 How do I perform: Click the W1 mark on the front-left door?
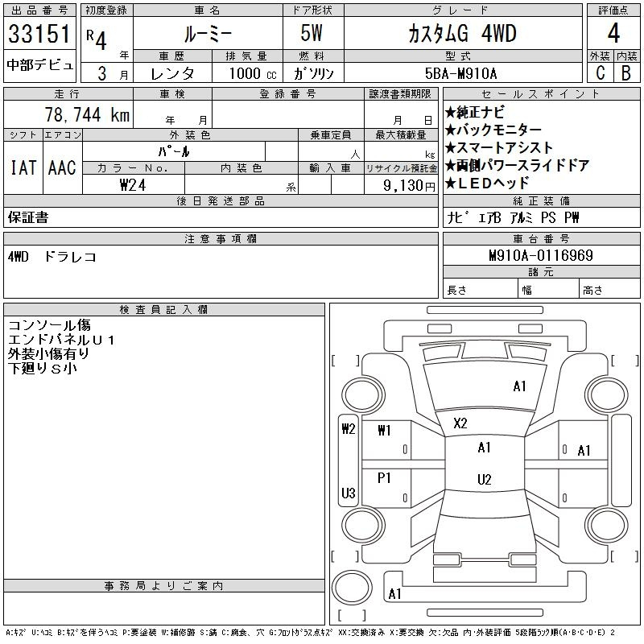click(x=384, y=430)
